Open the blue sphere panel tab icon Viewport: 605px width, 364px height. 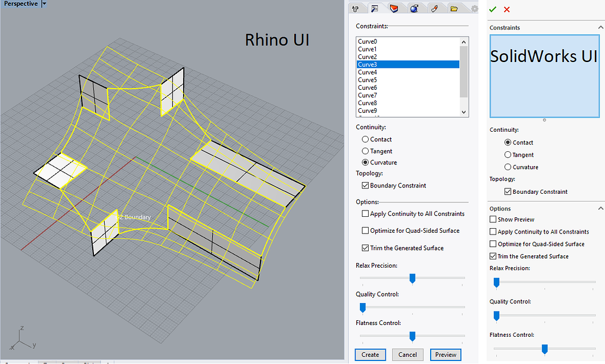click(x=414, y=8)
